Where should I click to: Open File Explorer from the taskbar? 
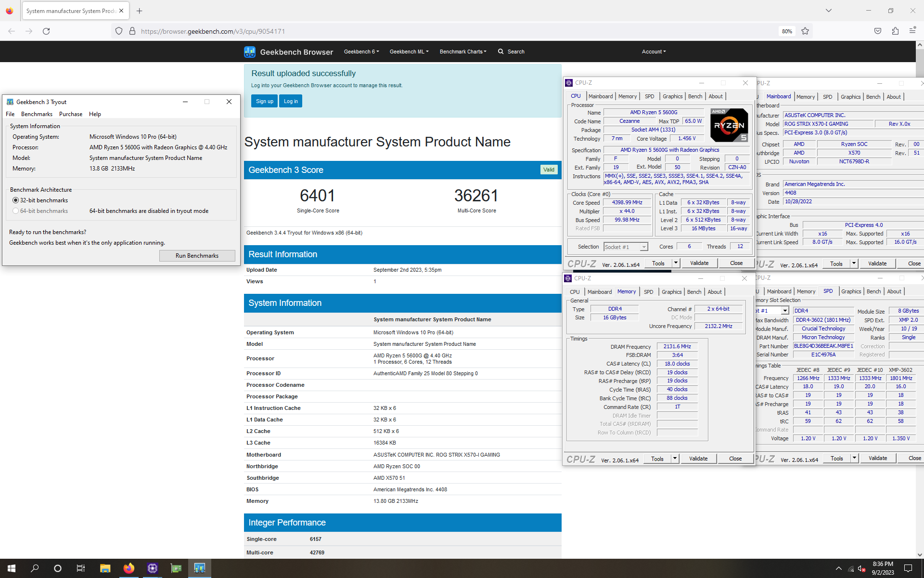click(105, 568)
